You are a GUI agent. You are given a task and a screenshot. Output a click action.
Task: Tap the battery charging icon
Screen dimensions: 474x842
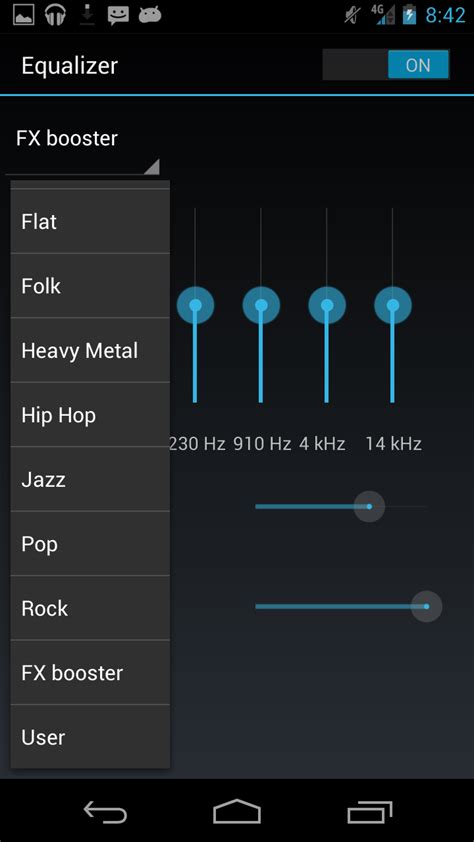pyautogui.click(x=409, y=14)
